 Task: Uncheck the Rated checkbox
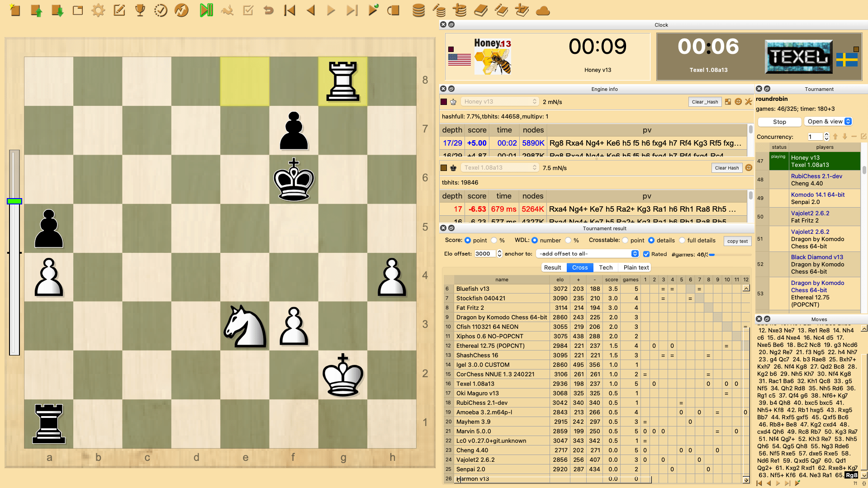646,254
